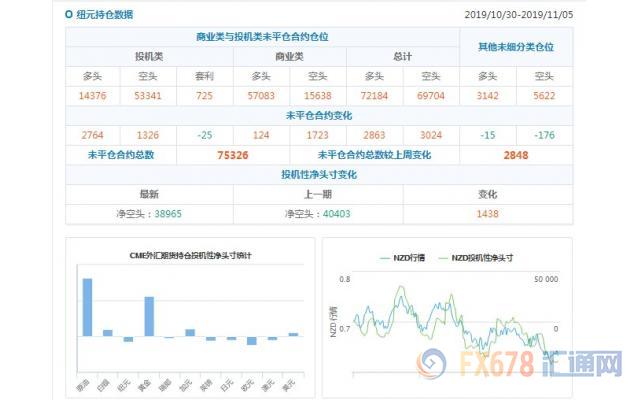Select the change value -25

coord(204,135)
